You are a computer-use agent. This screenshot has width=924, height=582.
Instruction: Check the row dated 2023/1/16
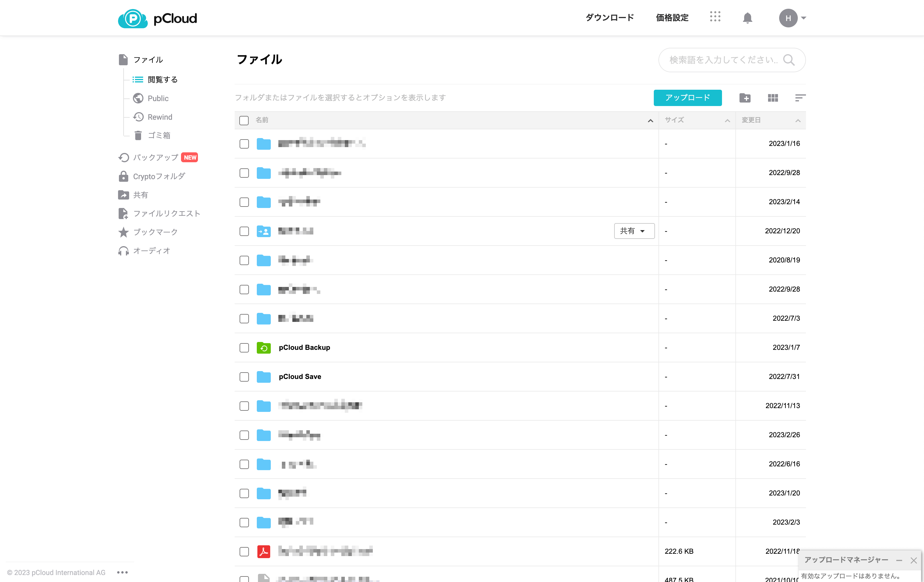pyautogui.click(x=244, y=144)
